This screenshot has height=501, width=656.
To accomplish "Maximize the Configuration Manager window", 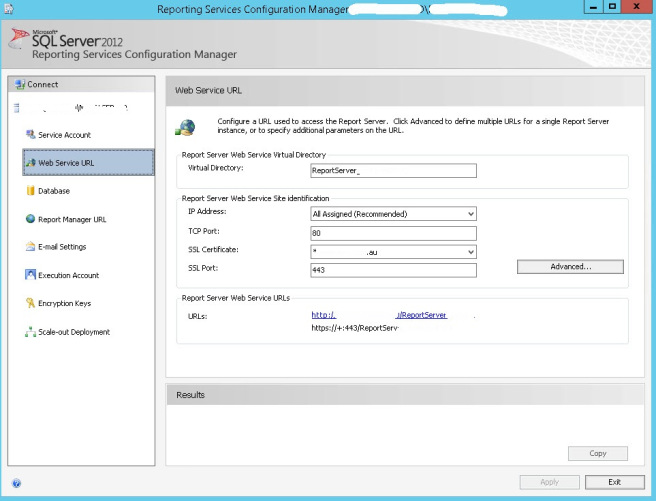I will tap(612, 7).
